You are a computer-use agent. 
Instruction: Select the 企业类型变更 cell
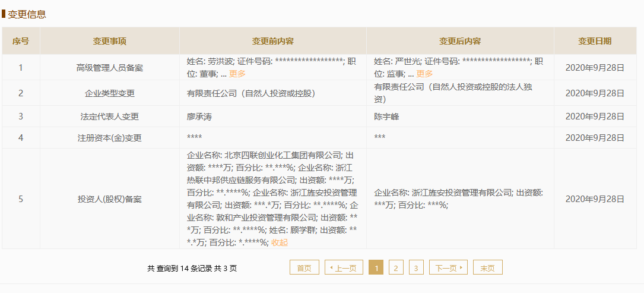110,93
